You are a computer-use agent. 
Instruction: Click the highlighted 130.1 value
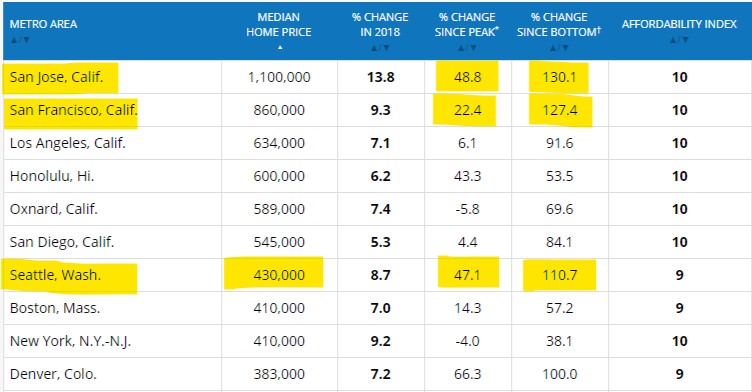[x=559, y=77]
